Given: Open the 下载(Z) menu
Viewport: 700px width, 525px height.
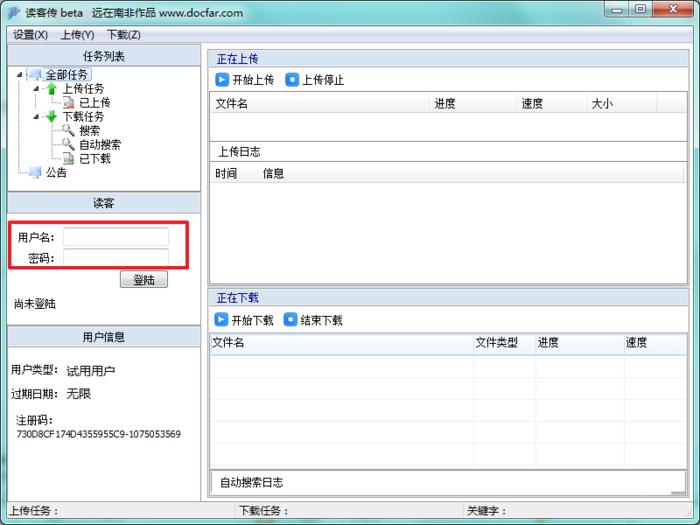Looking at the screenshot, I should (x=124, y=35).
